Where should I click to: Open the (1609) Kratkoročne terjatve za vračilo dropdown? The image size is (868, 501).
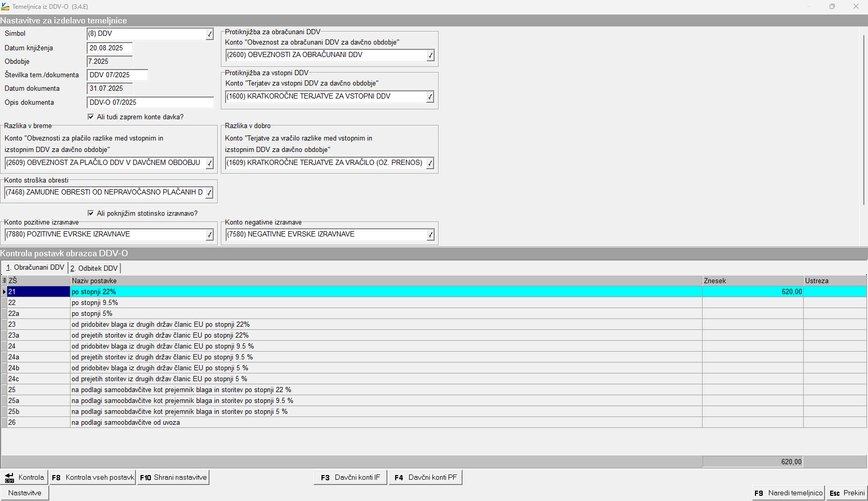point(430,163)
